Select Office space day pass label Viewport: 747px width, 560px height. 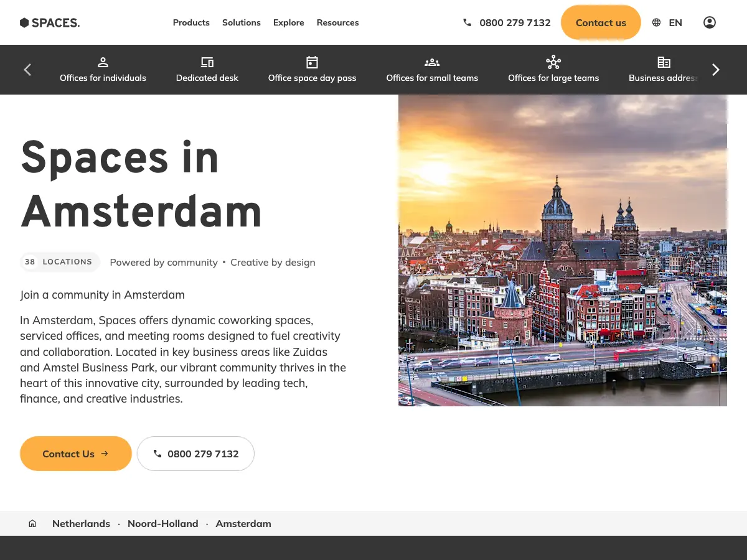312,78
